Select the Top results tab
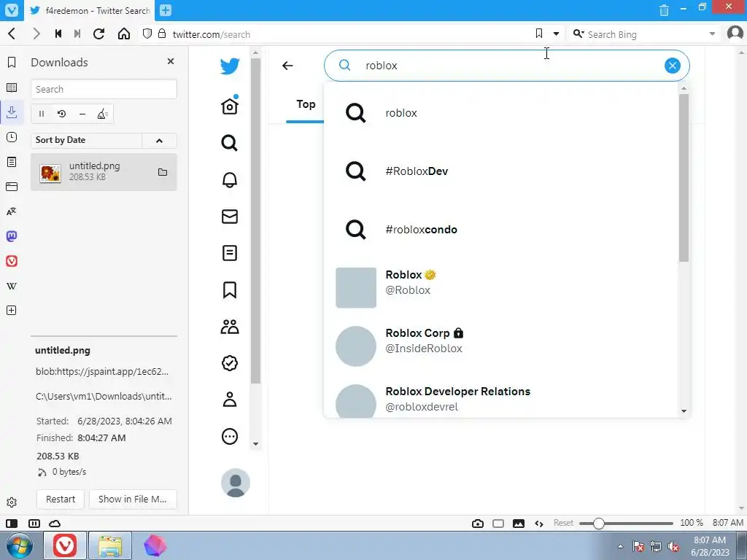747x560 pixels. (306, 104)
